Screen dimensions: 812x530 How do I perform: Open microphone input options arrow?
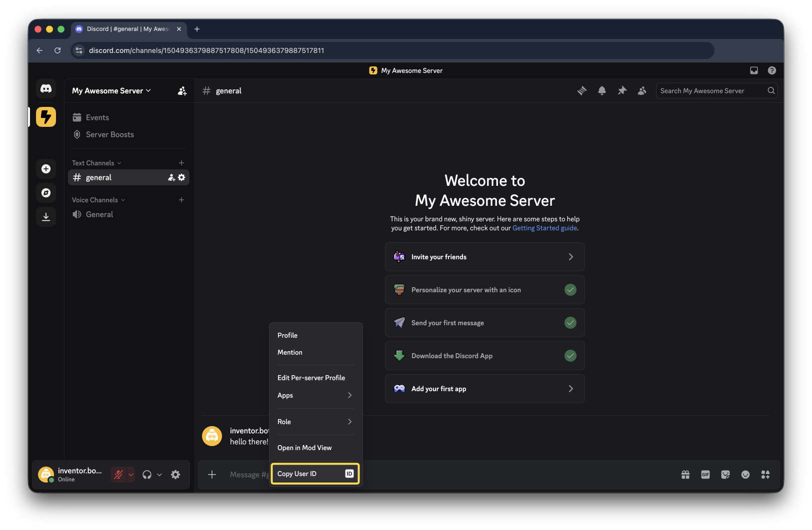[x=131, y=475]
